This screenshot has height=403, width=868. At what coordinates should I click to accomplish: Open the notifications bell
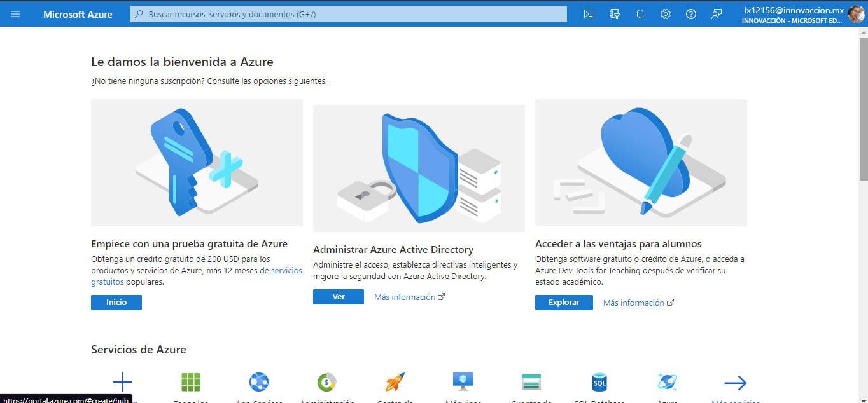(x=640, y=13)
